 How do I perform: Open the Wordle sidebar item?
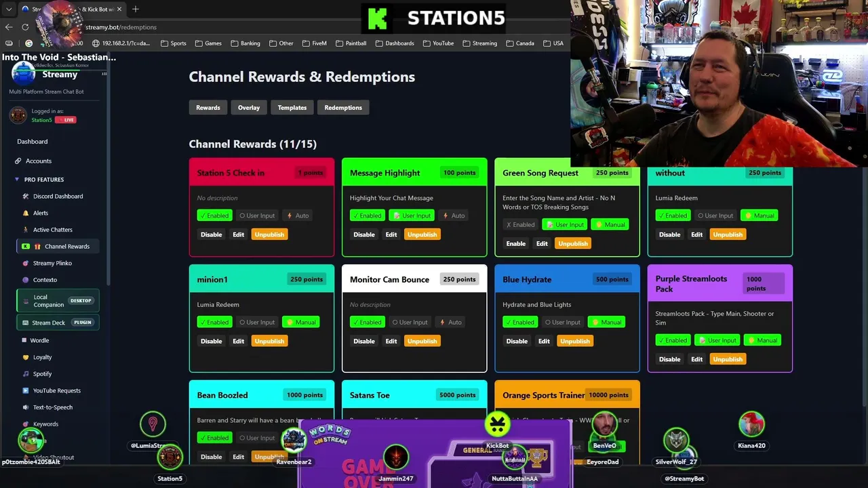click(x=39, y=340)
